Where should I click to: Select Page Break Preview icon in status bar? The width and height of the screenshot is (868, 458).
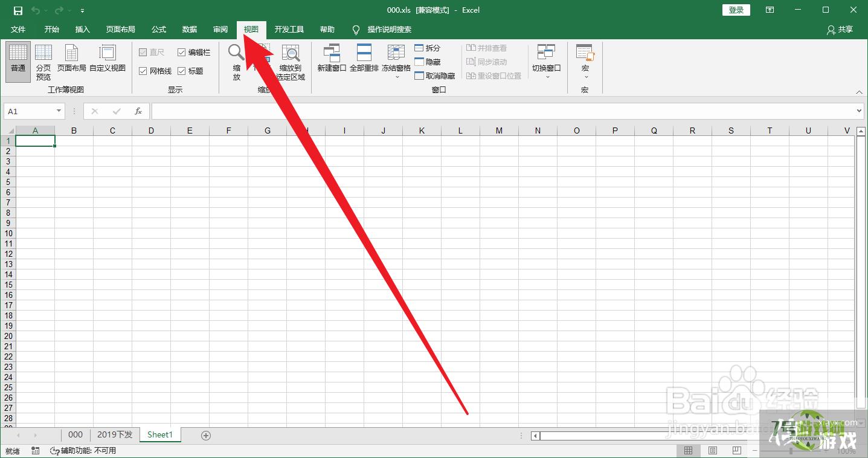[736, 451]
